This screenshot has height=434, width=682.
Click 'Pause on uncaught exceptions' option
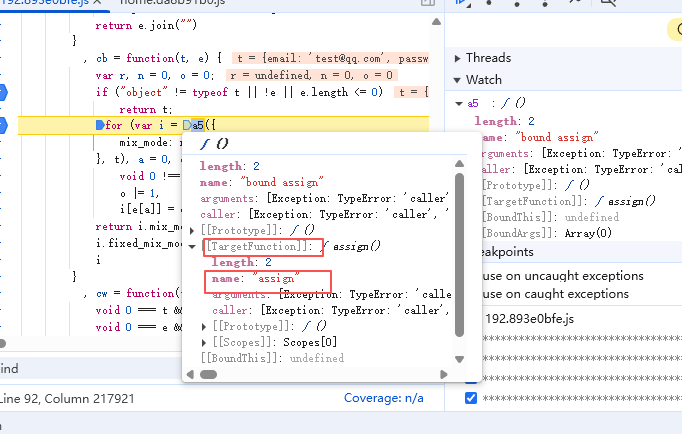[x=563, y=276]
